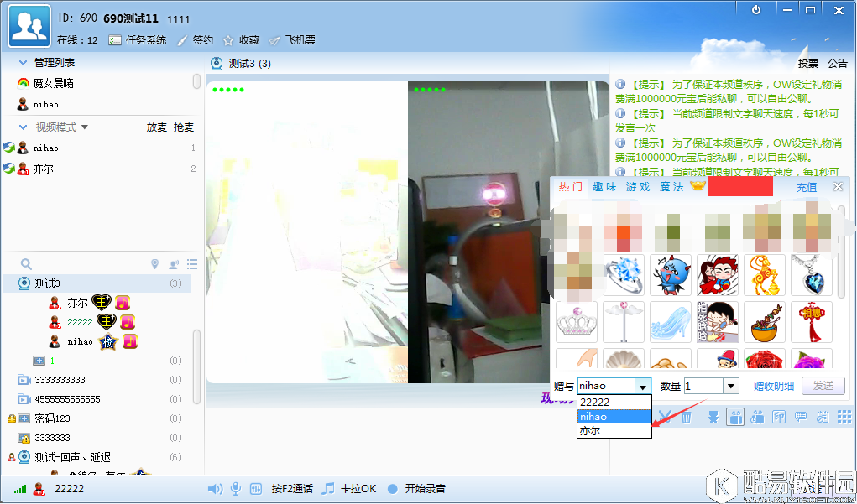
Task: Click the 发送 send button
Action: 823,385
